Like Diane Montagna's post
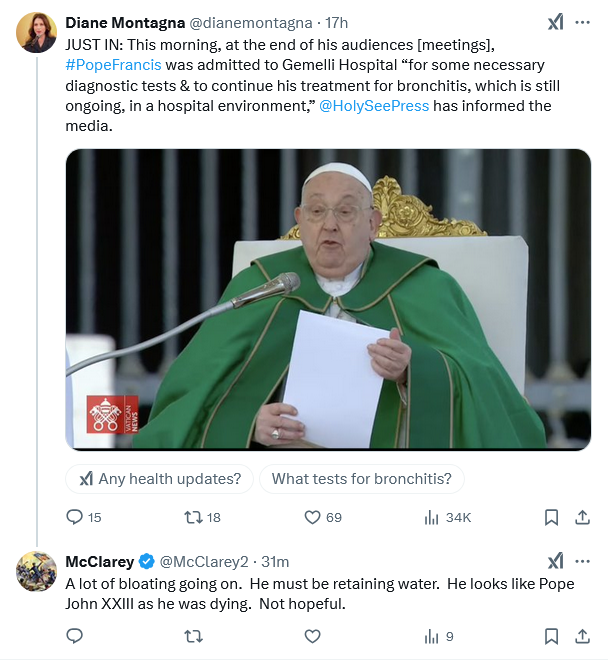Screen dimensions: 609x670 312,517
